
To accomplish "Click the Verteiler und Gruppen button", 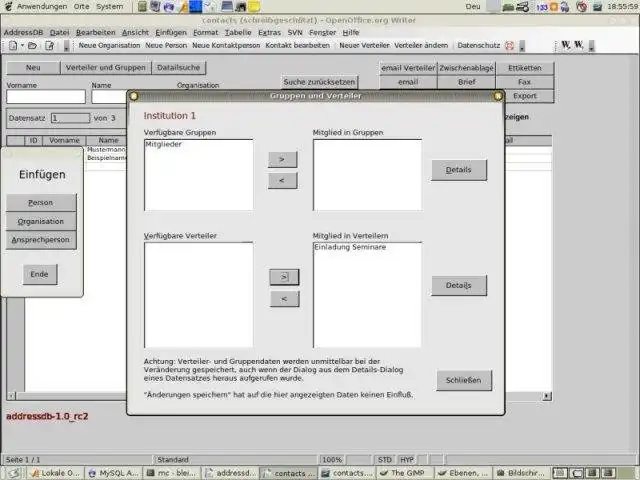I will click(x=106, y=68).
